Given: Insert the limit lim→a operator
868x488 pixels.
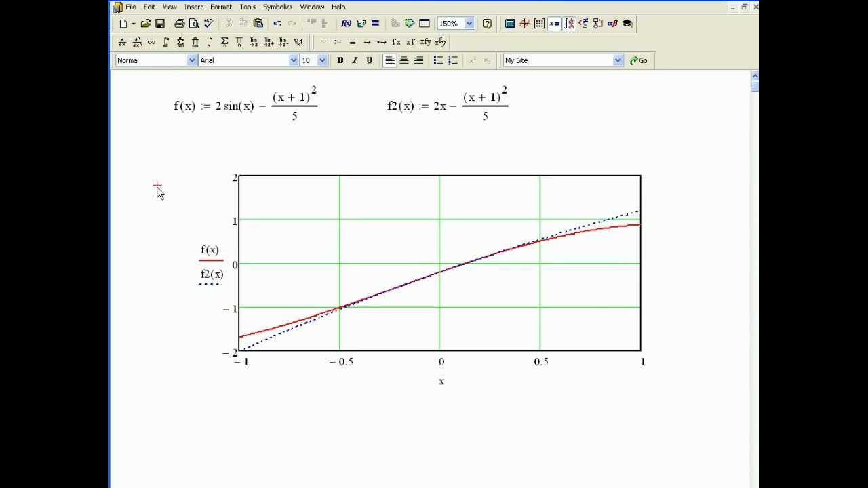Looking at the screenshot, I should coord(254,42).
